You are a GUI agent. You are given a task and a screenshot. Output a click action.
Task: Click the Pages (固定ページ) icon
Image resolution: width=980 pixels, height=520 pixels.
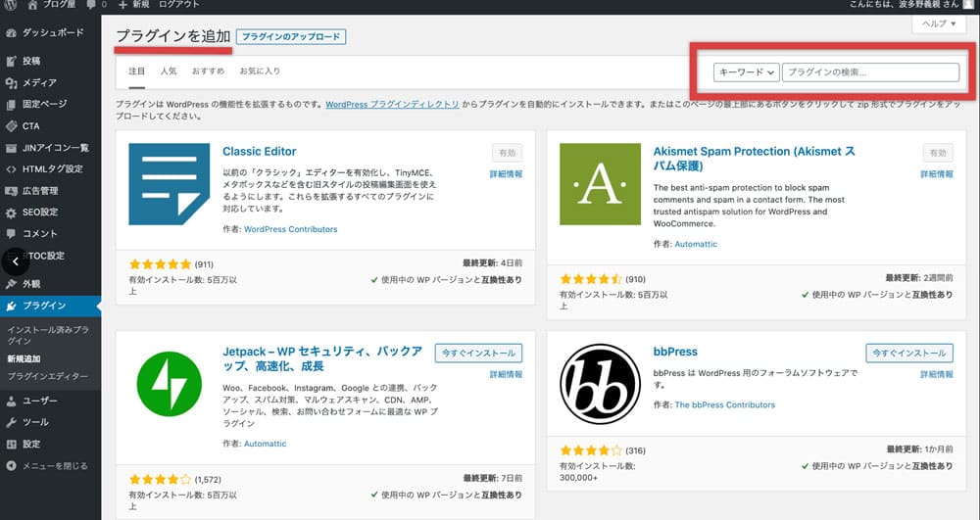pyautogui.click(x=11, y=104)
